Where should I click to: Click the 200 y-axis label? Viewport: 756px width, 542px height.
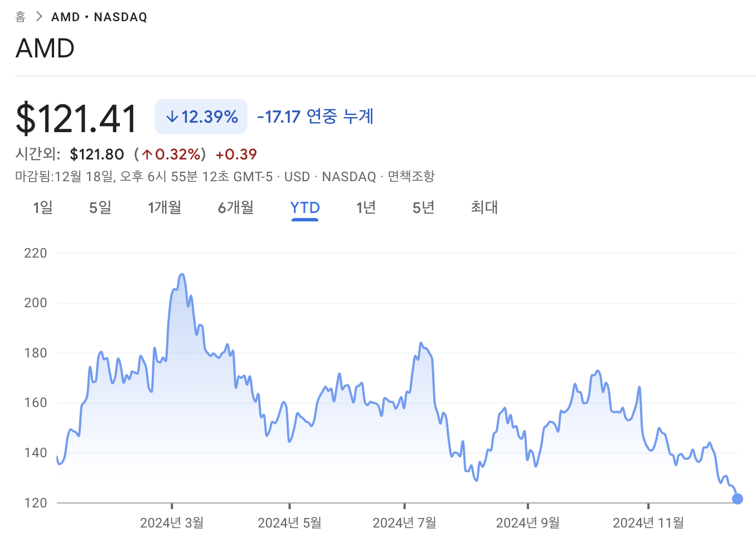click(36, 303)
